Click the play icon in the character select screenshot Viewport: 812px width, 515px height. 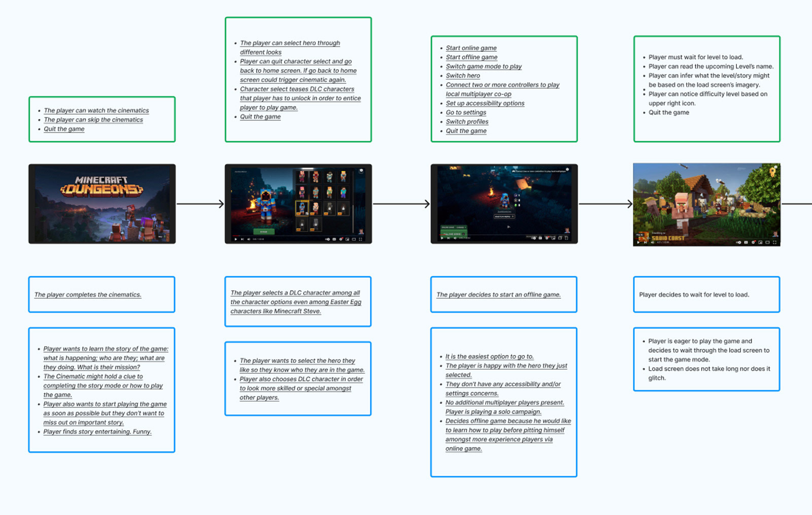235,239
